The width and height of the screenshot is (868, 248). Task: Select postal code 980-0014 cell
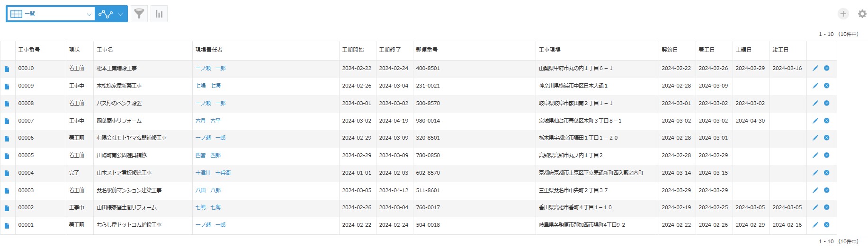(x=474, y=121)
